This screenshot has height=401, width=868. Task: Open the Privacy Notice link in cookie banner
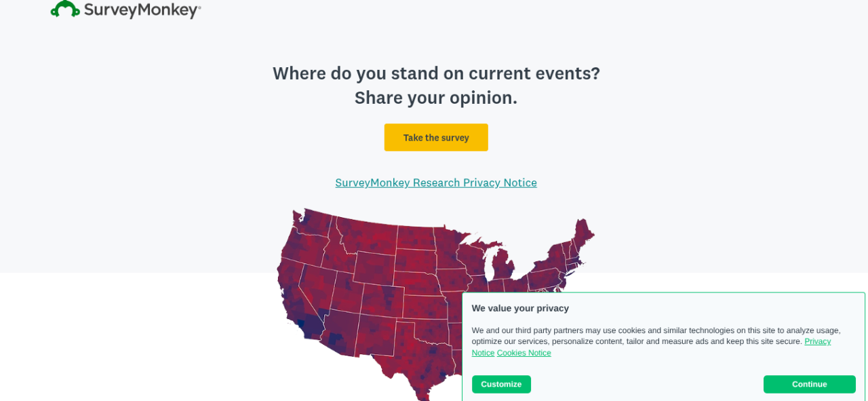[817, 341]
